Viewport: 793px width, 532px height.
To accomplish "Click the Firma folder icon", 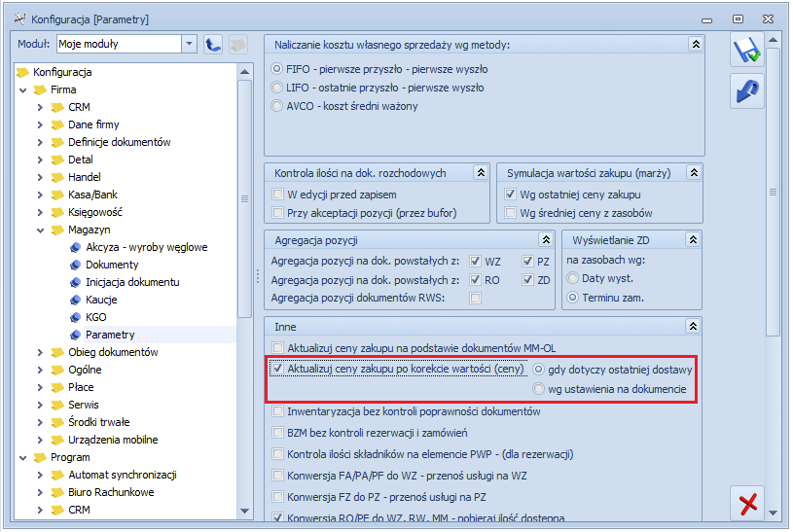I will pyautogui.click(x=41, y=90).
